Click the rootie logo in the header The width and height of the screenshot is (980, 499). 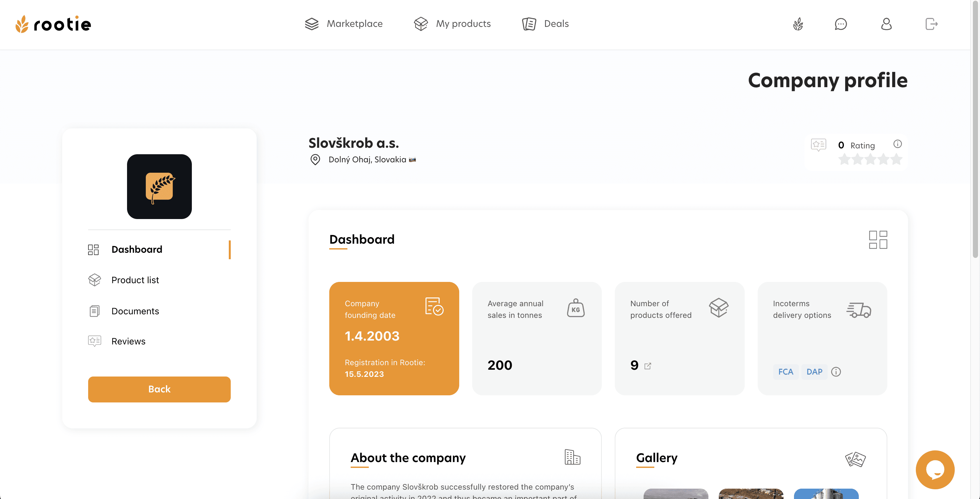coord(53,24)
